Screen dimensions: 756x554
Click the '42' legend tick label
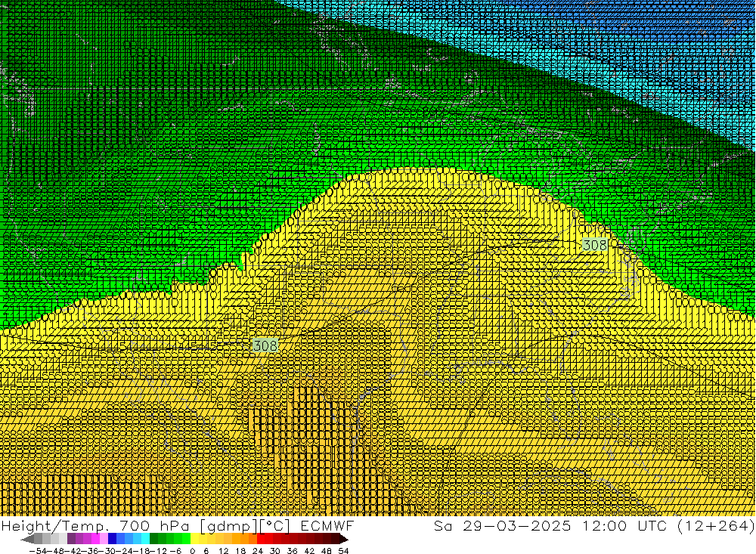309,551
